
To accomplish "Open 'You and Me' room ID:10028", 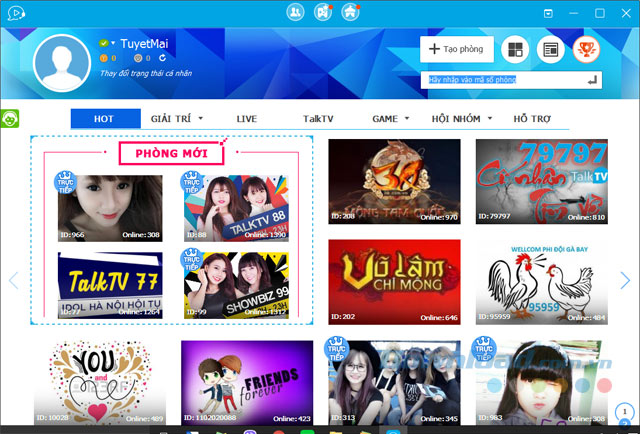I will tap(100, 383).
